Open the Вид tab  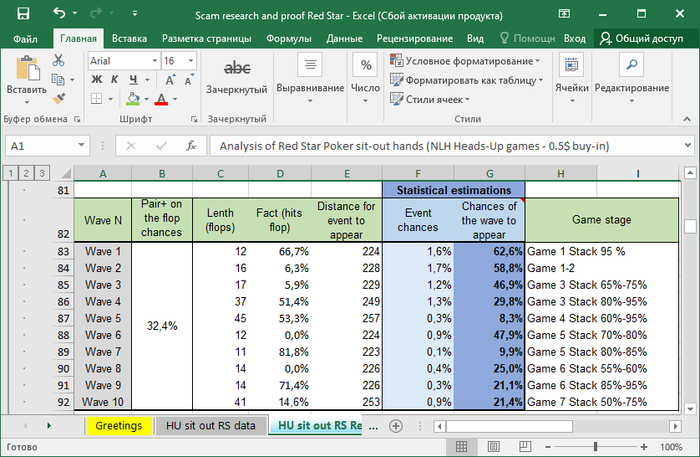(475, 39)
